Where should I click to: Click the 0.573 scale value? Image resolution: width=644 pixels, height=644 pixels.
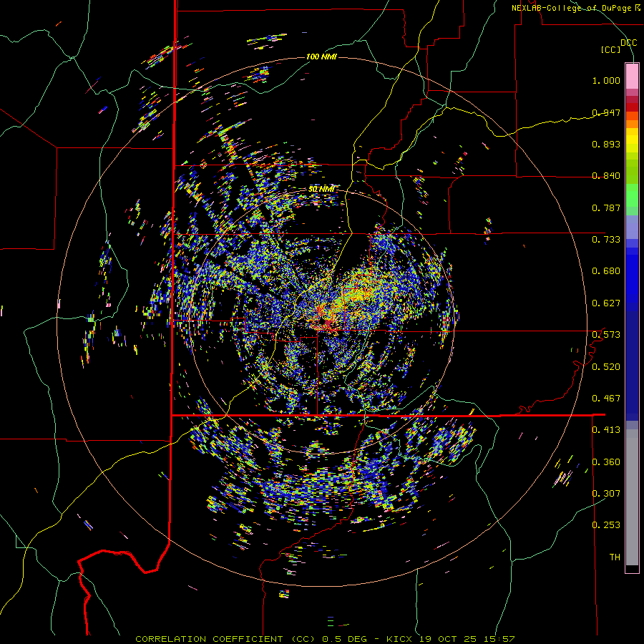pos(606,335)
